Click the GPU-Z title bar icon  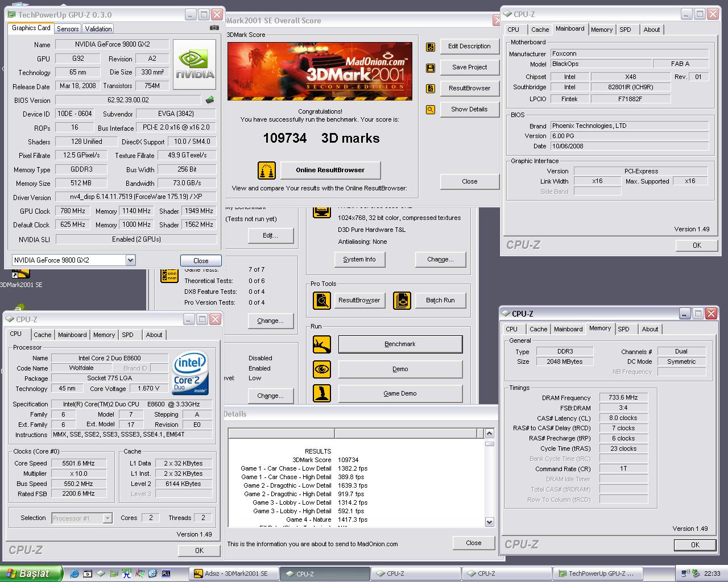coord(11,15)
